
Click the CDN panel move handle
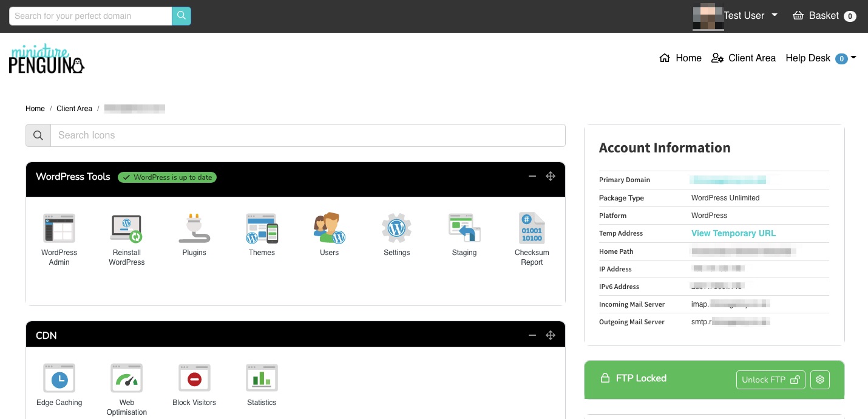(x=551, y=335)
